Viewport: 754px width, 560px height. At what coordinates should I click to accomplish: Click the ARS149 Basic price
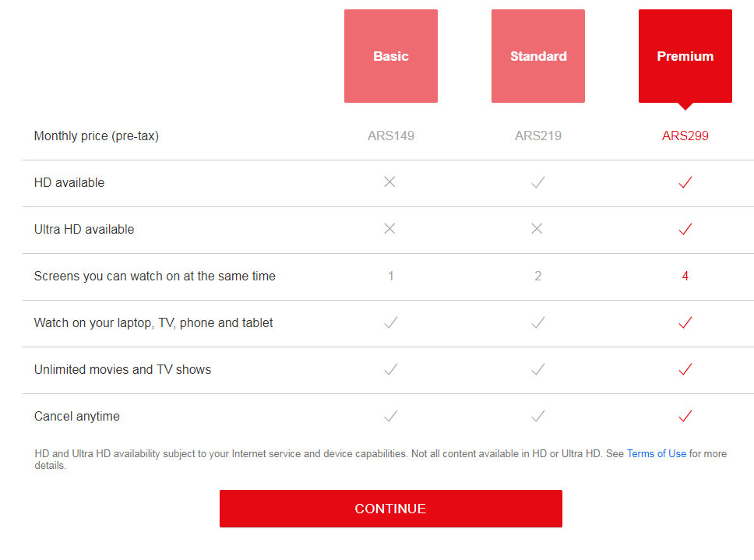tap(390, 136)
